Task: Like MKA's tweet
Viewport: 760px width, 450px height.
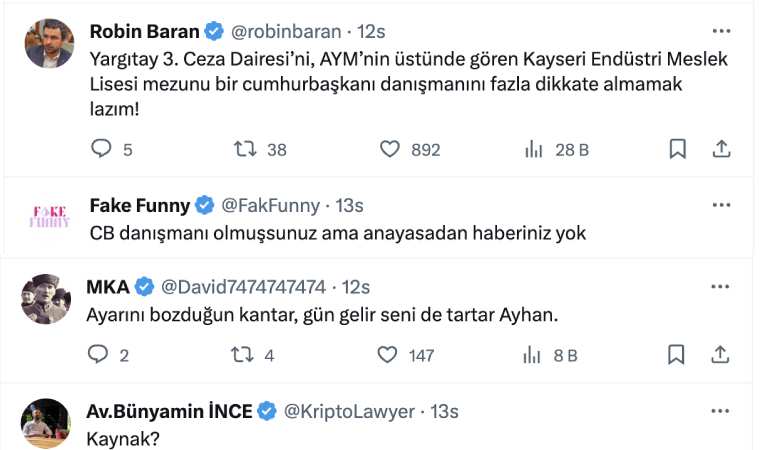Action: point(390,354)
